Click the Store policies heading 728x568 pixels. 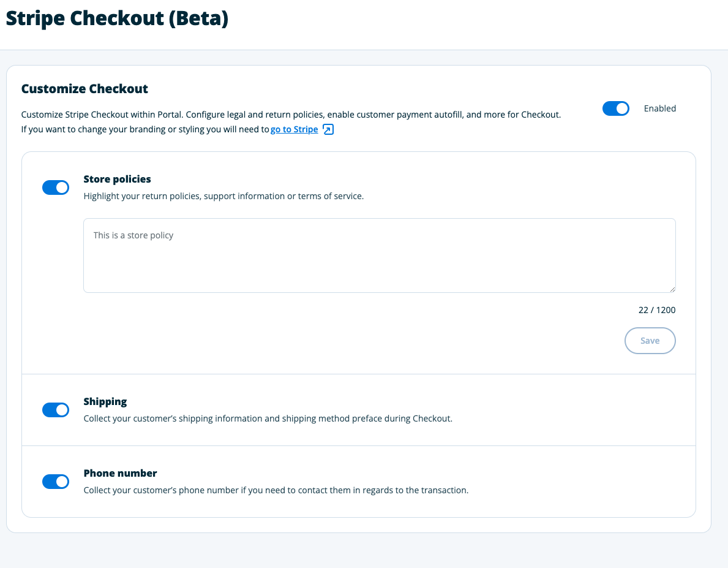click(x=117, y=180)
